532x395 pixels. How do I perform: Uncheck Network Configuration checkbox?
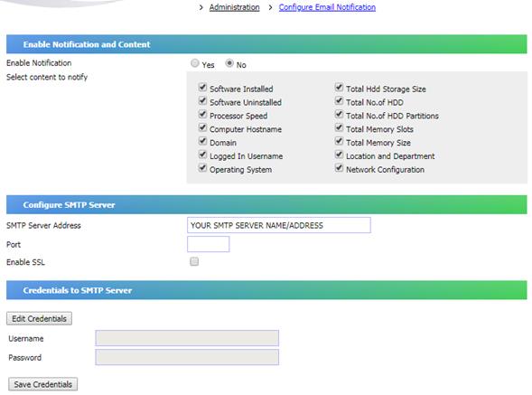point(339,168)
